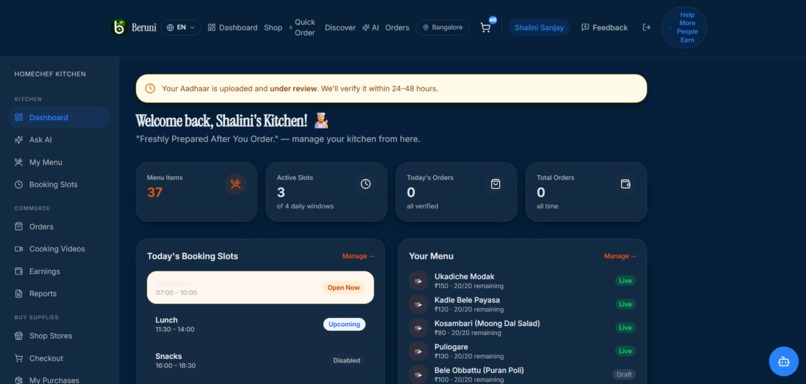Click the Active Slots clock icon
The image size is (806, 384).
[365, 184]
